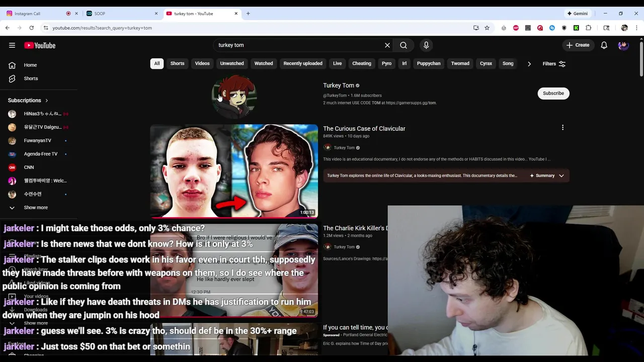The height and width of the screenshot is (362, 644).
Task: Open the Extensions puzzle-piece menu
Action: (x=589, y=28)
